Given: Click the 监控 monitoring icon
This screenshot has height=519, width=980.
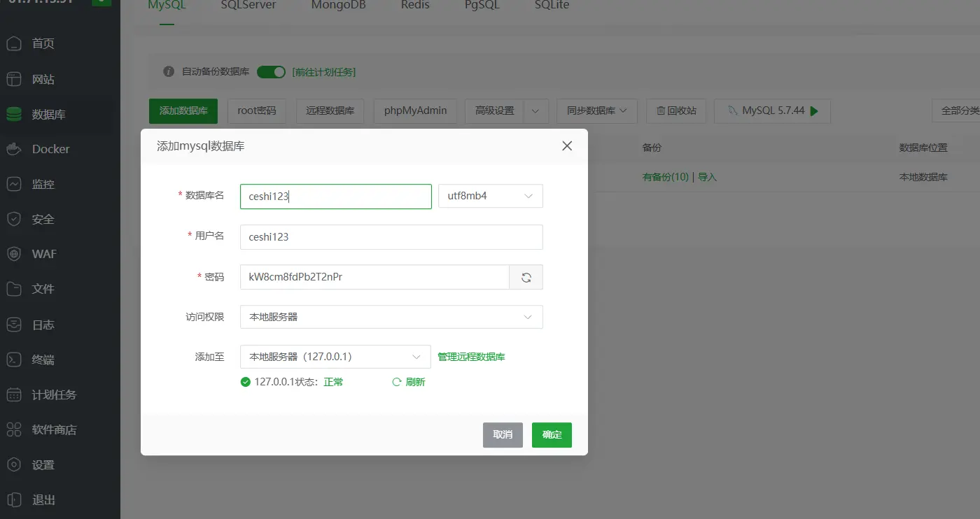Looking at the screenshot, I should [14, 184].
